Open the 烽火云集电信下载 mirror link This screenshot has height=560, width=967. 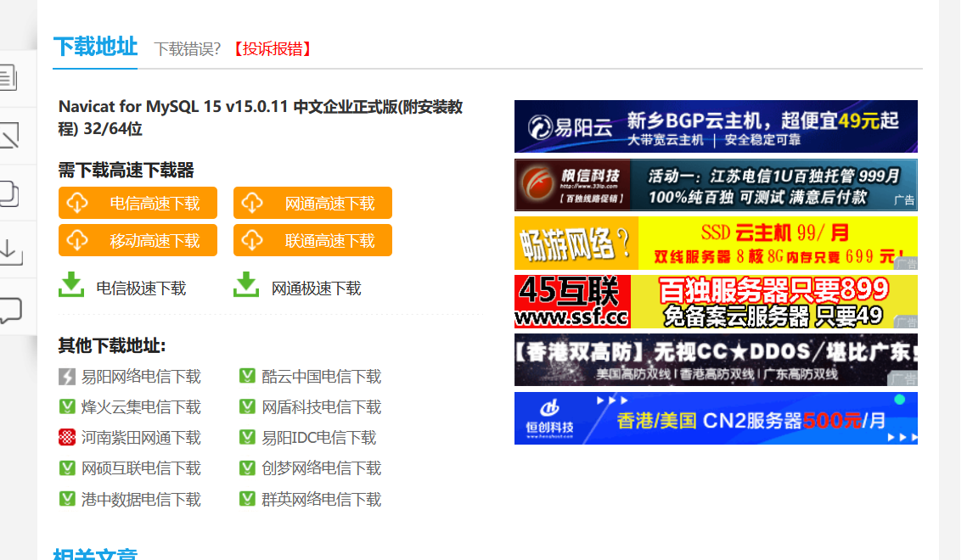(x=141, y=407)
